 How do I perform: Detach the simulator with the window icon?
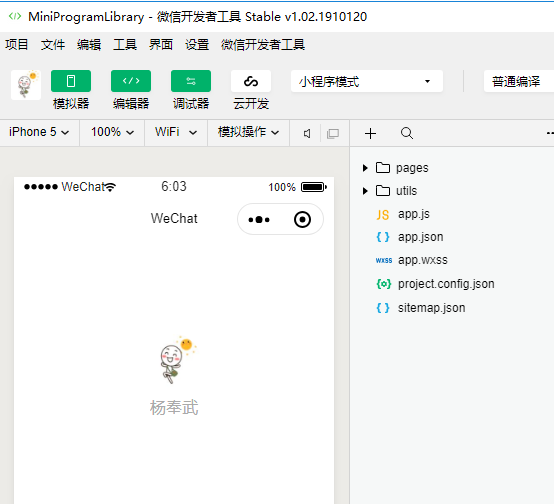(x=333, y=134)
